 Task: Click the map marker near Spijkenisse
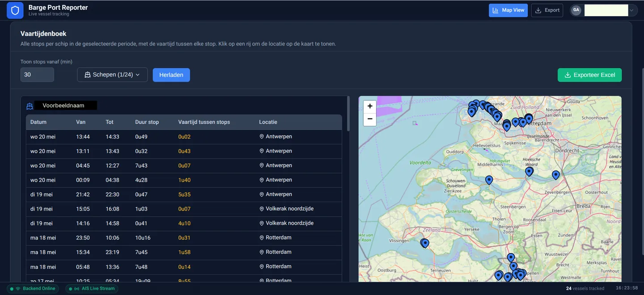click(506, 126)
